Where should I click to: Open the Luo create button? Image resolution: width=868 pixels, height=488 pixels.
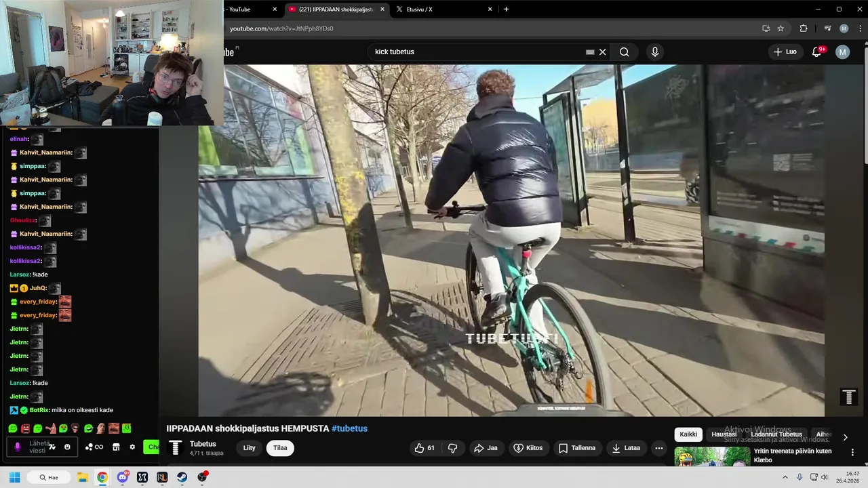pos(785,52)
